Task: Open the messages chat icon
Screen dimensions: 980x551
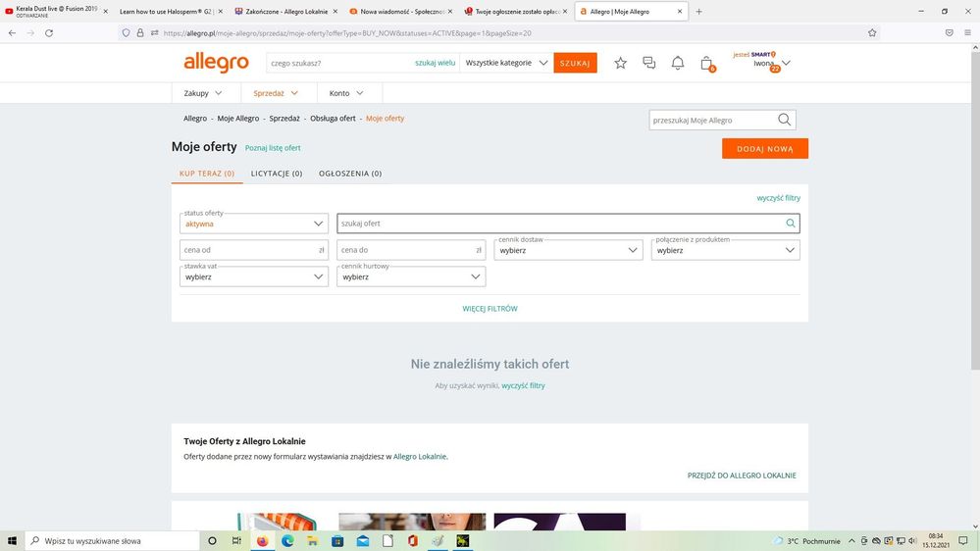Action: pyautogui.click(x=649, y=63)
